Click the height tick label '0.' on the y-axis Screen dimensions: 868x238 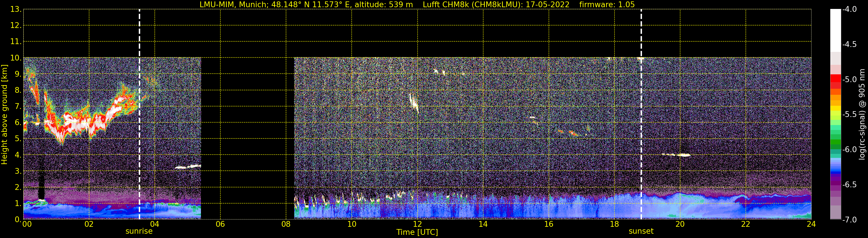18,220
